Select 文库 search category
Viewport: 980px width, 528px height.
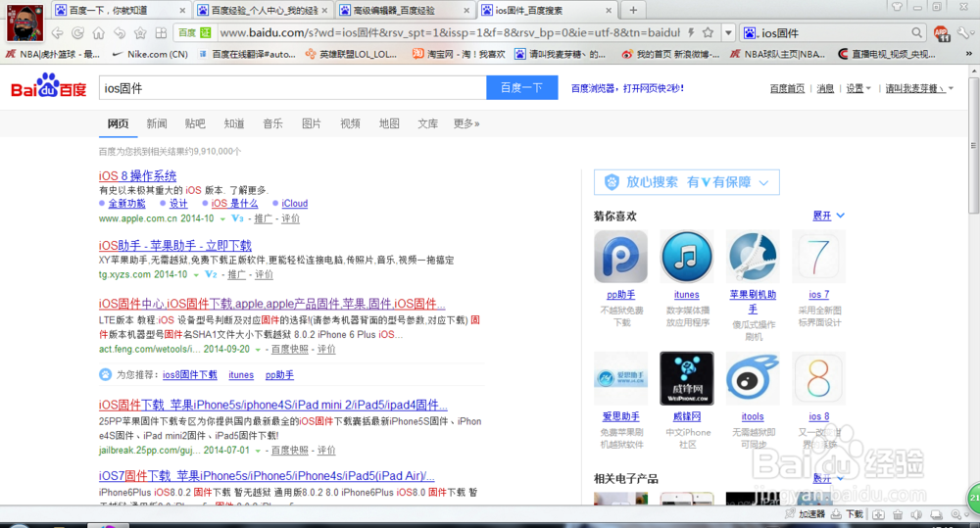tap(427, 123)
